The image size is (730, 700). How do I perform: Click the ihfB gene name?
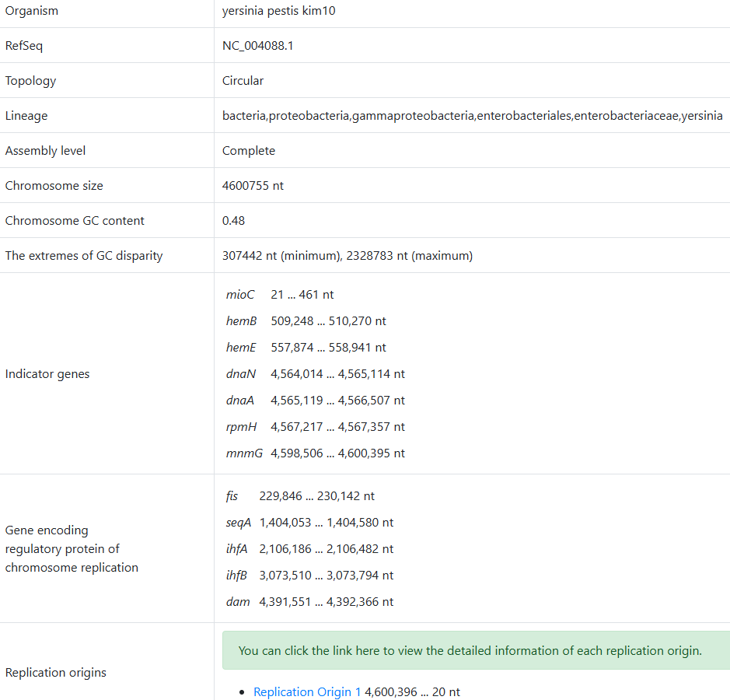(236, 576)
